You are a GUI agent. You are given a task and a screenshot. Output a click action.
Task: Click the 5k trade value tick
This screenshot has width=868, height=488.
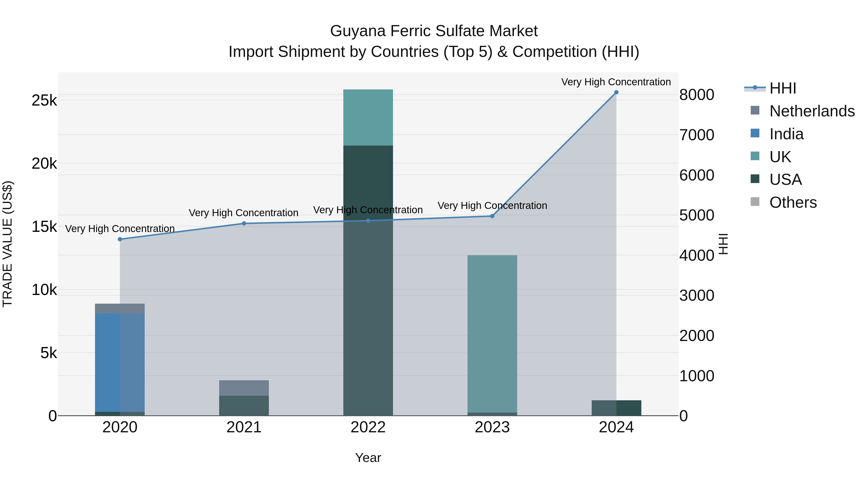tap(48, 353)
